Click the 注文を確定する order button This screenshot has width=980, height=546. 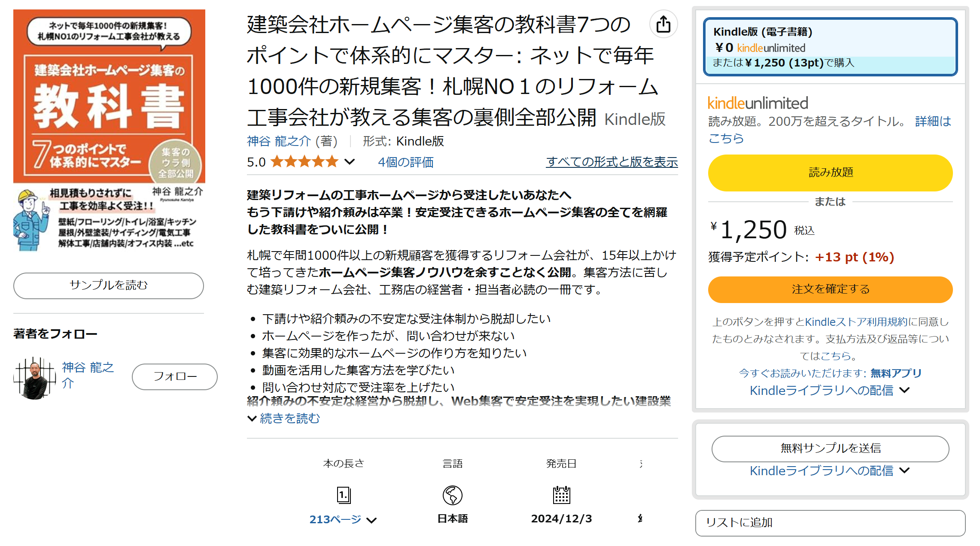tap(830, 289)
